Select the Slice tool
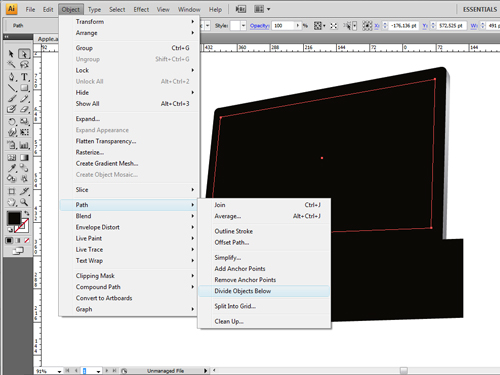Viewport: 500px width, 375px height. [24, 191]
